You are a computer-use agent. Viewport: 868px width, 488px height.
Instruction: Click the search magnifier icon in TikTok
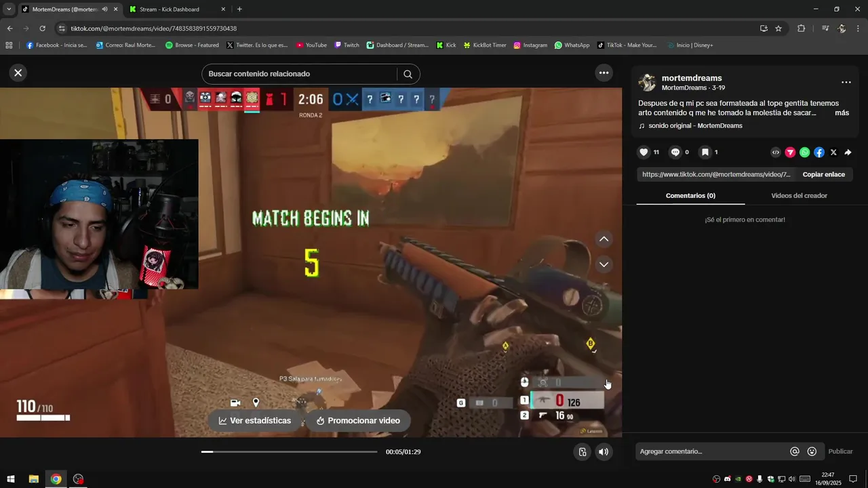408,74
